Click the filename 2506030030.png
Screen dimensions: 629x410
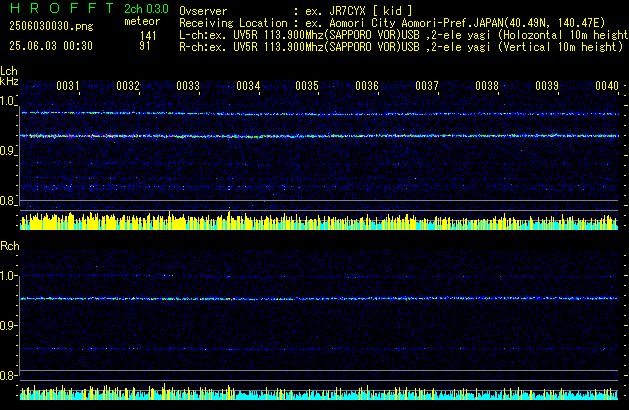point(51,26)
